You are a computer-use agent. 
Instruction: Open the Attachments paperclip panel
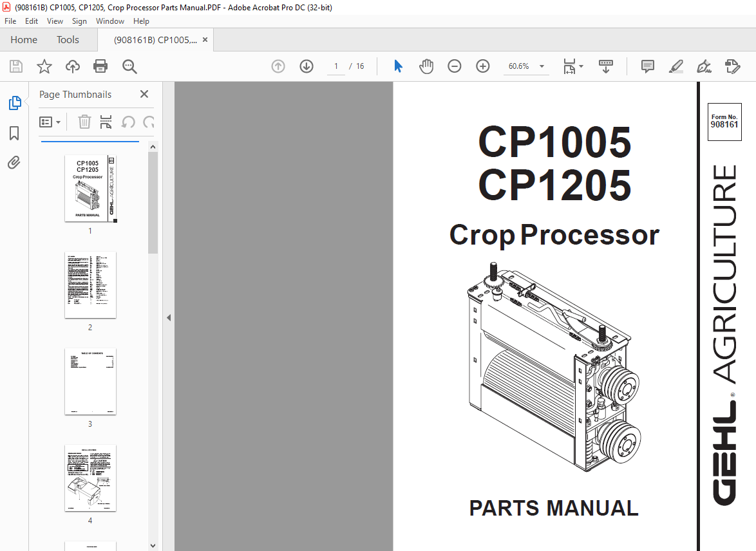click(x=14, y=163)
